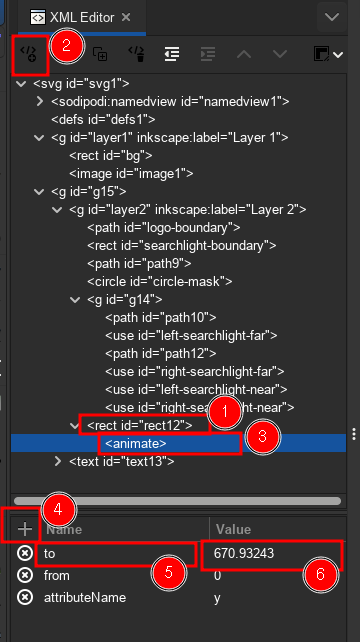Open the dock panel chevron menu
360x642 pixels.
click(332, 17)
